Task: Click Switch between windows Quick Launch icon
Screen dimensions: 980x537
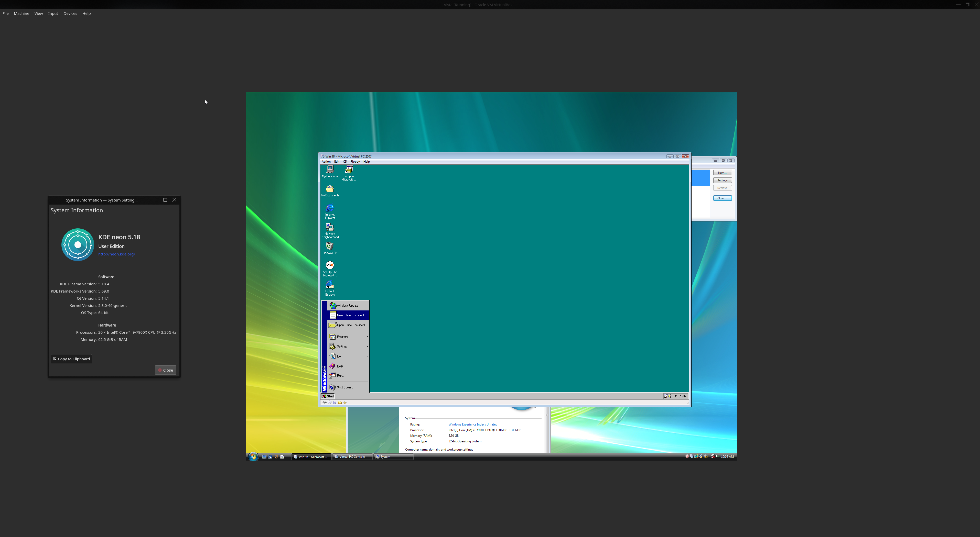Action: pos(270,457)
